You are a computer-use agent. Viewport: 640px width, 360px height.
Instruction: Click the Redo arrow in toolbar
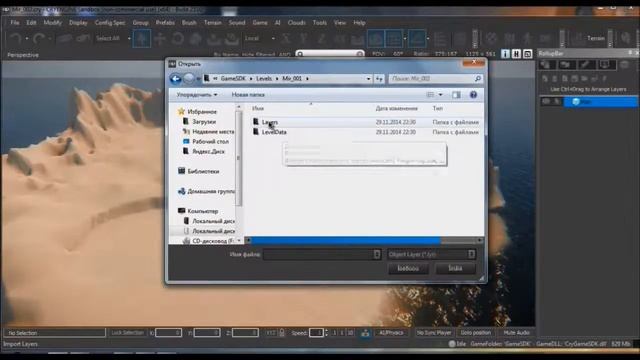pos(39,38)
